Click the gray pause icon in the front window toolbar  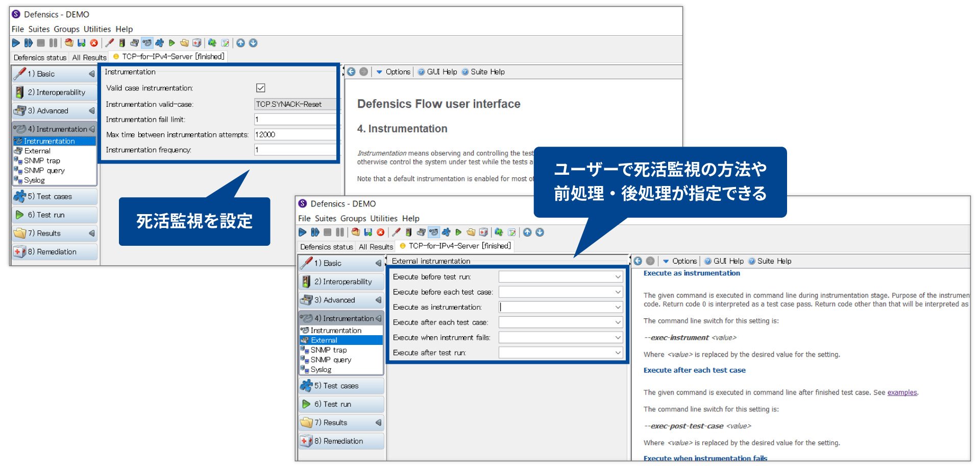(340, 232)
